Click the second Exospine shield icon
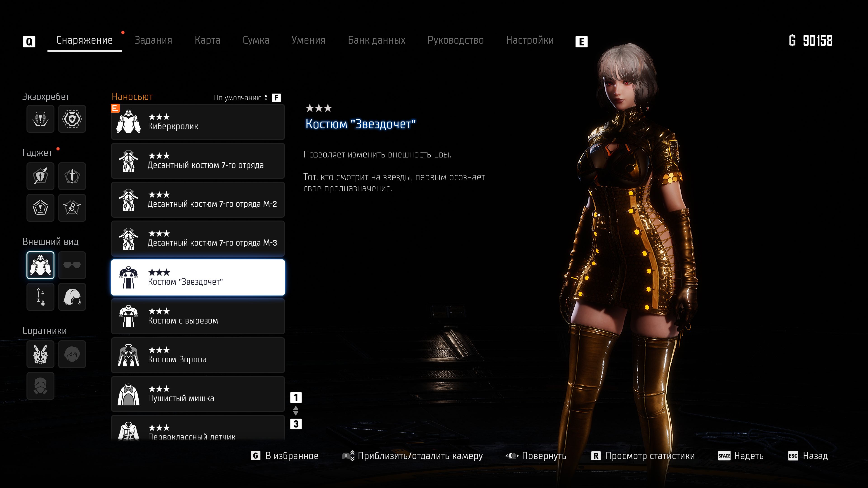The image size is (868, 488). pyautogui.click(x=72, y=119)
